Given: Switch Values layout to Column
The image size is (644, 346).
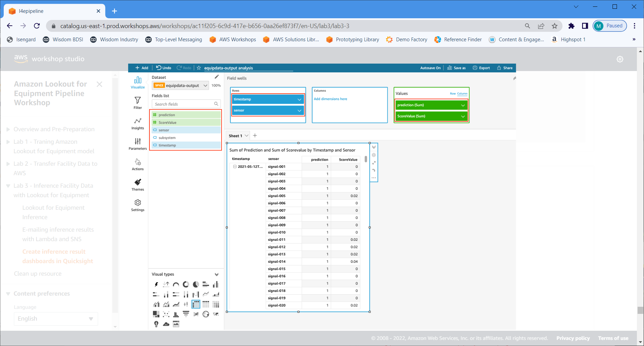Looking at the screenshot, I should [462, 94].
